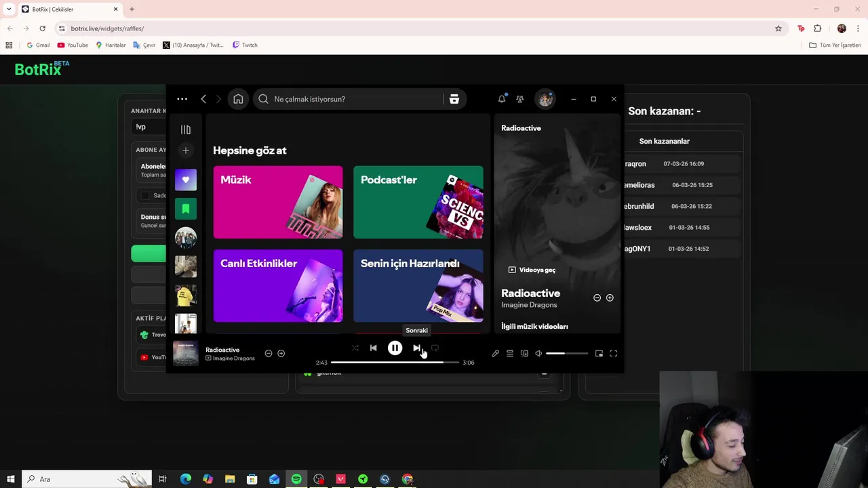Open the play queue
The width and height of the screenshot is (868, 488).
click(x=510, y=353)
